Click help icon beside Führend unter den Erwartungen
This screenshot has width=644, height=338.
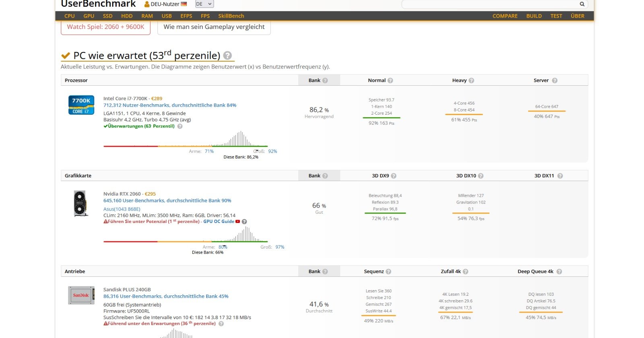point(221,324)
